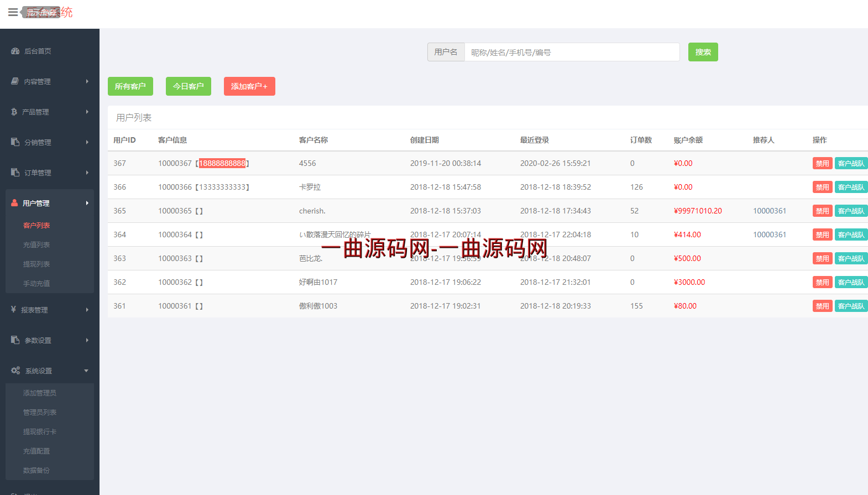Open 数据备份 submenu item
This screenshot has height=495, width=868.
click(36, 470)
